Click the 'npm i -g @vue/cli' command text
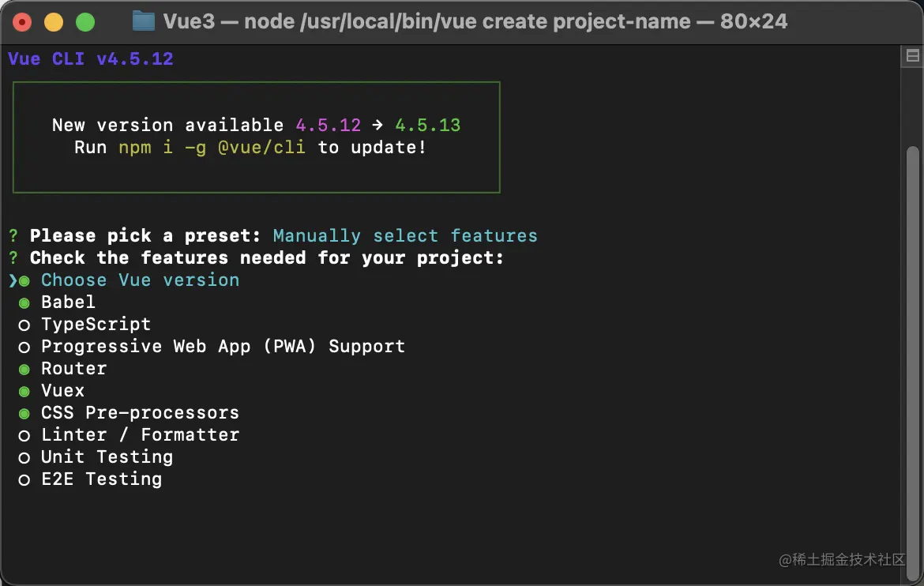The width and height of the screenshot is (924, 586). coord(212,148)
